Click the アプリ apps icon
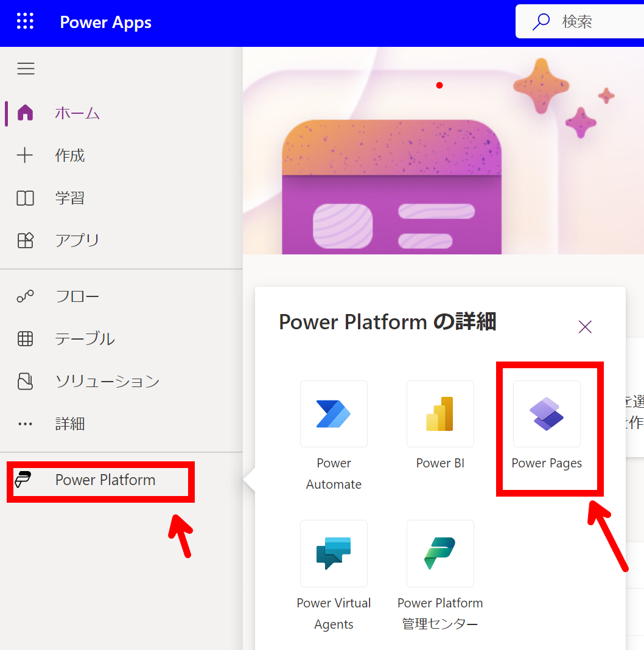644x650 pixels. tap(26, 240)
